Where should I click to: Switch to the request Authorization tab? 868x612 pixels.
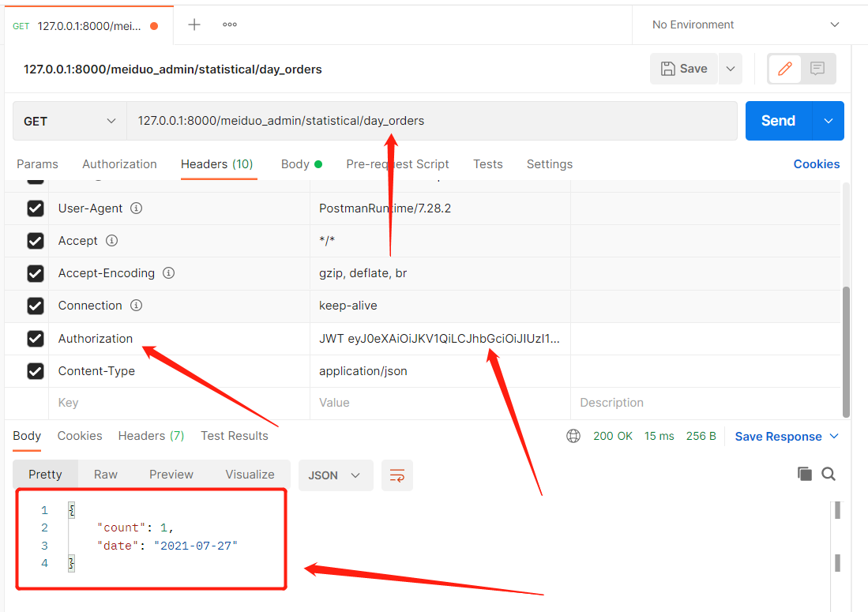click(119, 164)
